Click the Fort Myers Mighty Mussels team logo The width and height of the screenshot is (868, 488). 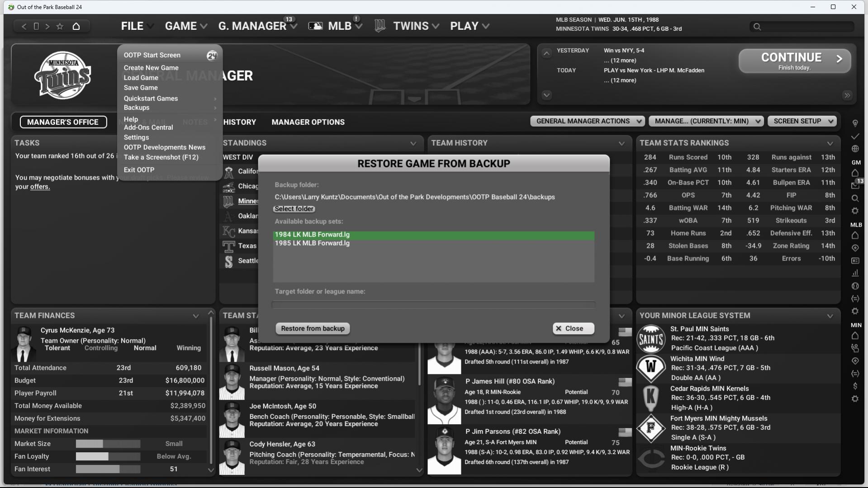point(651,428)
